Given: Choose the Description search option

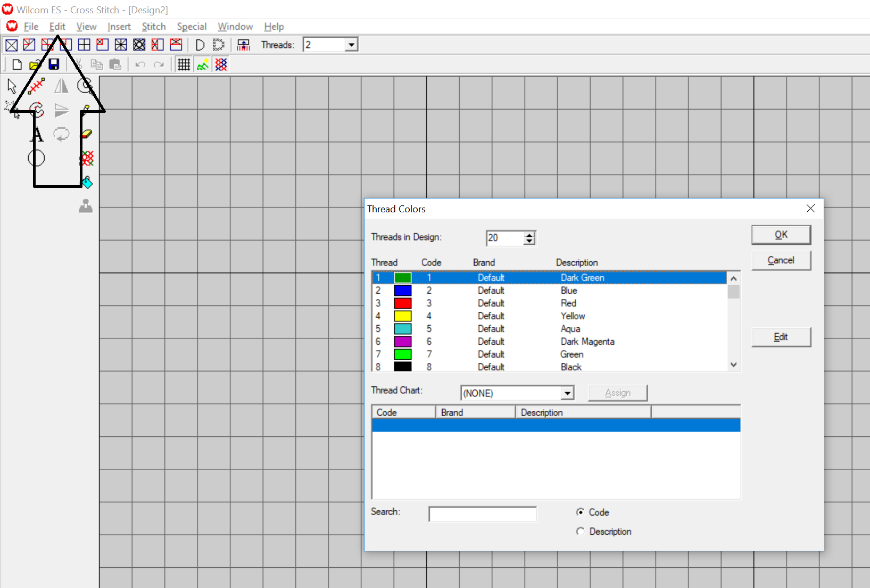Looking at the screenshot, I should click(580, 531).
